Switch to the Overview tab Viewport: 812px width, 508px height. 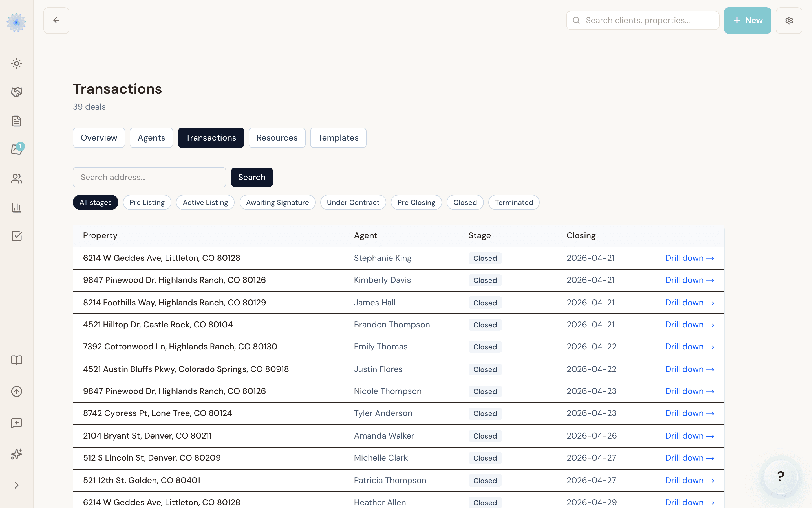coord(99,138)
